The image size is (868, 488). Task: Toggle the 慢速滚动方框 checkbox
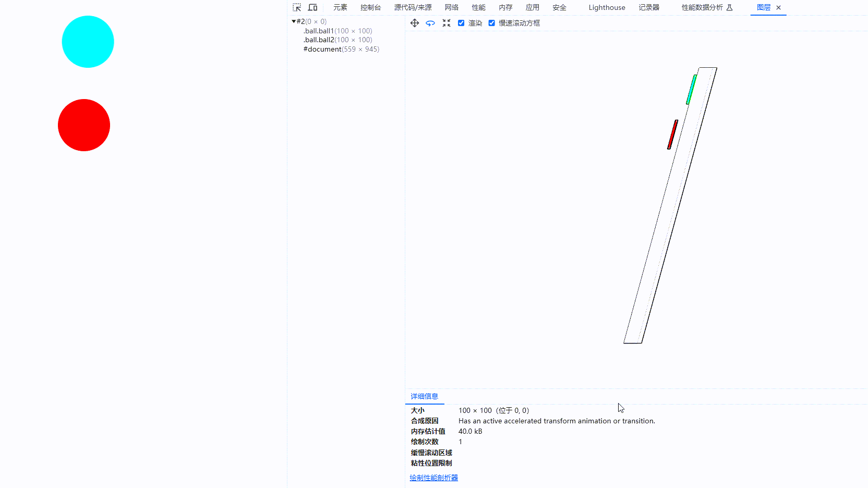(x=491, y=23)
